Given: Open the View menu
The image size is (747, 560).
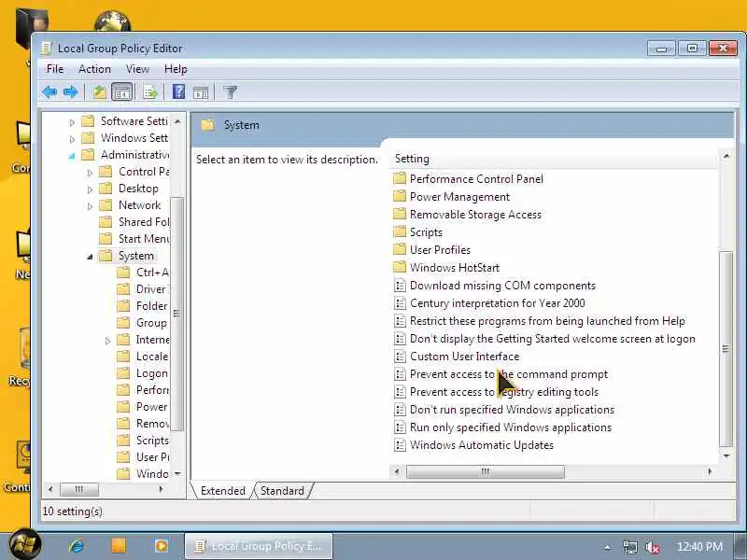Looking at the screenshot, I should point(137,69).
